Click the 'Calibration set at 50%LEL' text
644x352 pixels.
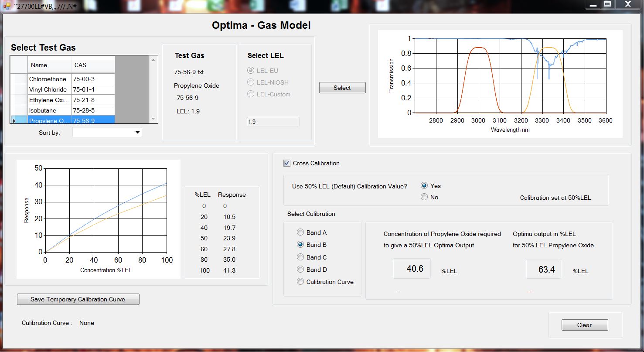555,198
